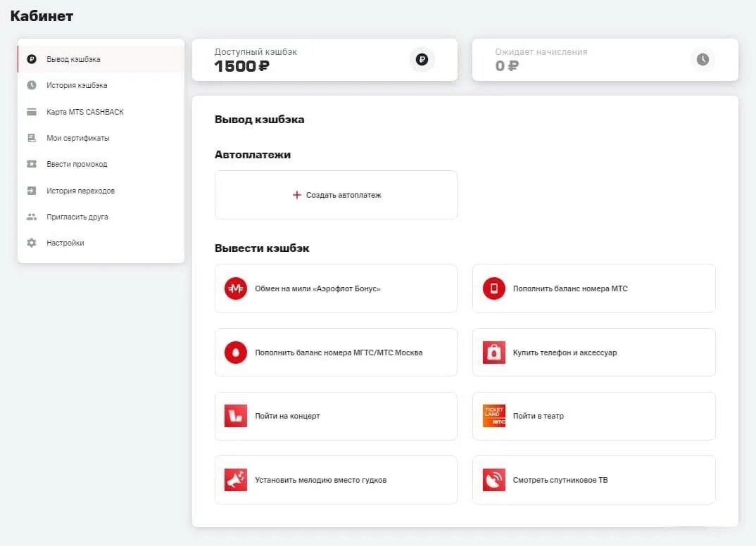Choose Обмен на мили «Аэрофлот Бонус»

[336, 288]
